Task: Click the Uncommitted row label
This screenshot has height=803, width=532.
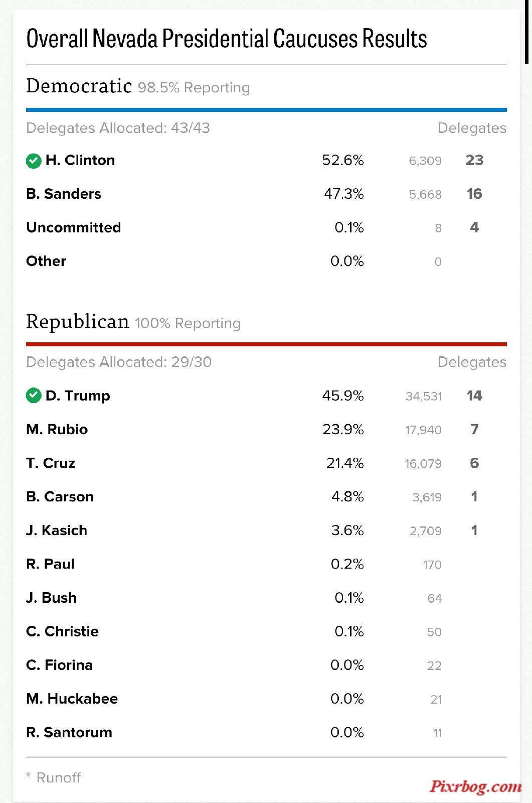Action: pyautogui.click(x=74, y=227)
